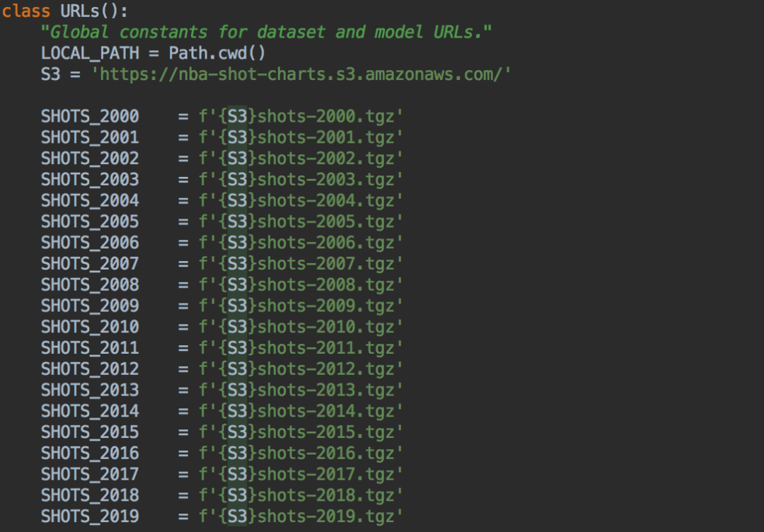
Task: Click the shots-2008.tgz string
Action: click(x=326, y=284)
